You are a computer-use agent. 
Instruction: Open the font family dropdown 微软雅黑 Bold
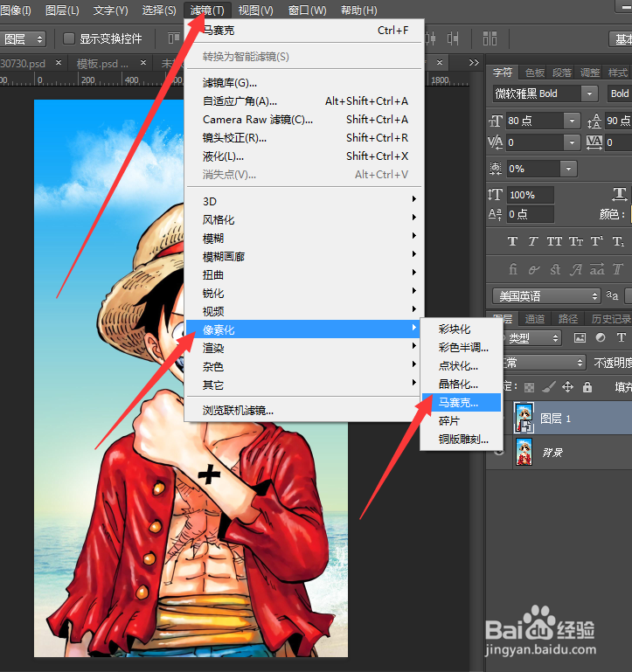tap(589, 94)
